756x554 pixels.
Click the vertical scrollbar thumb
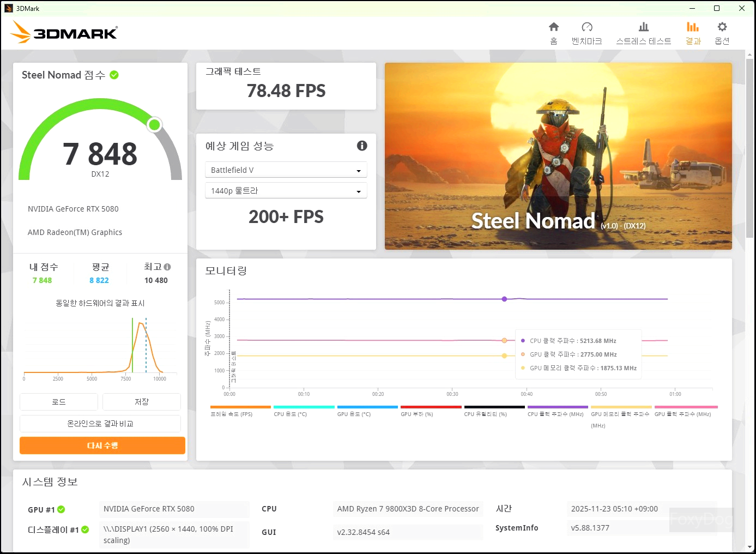[750, 147]
